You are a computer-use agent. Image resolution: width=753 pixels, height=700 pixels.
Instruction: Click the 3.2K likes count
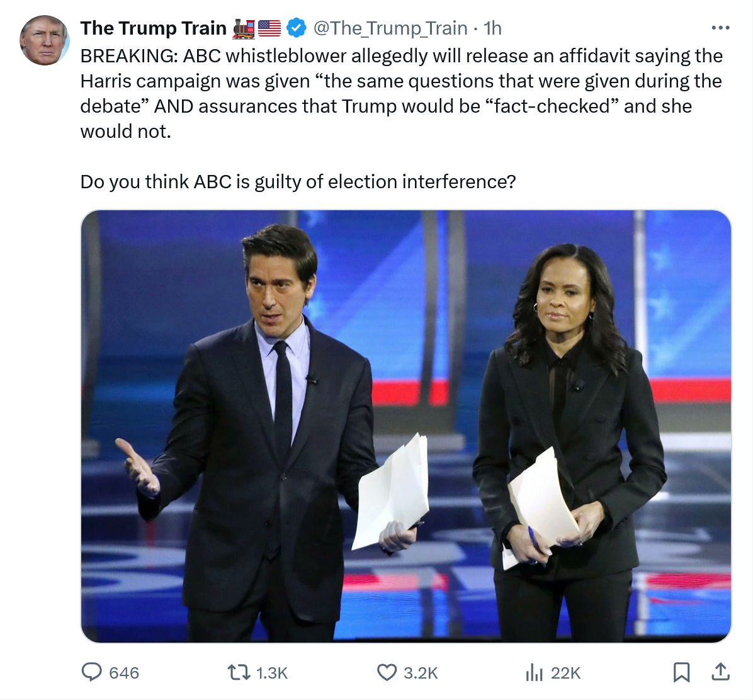point(420,673)
